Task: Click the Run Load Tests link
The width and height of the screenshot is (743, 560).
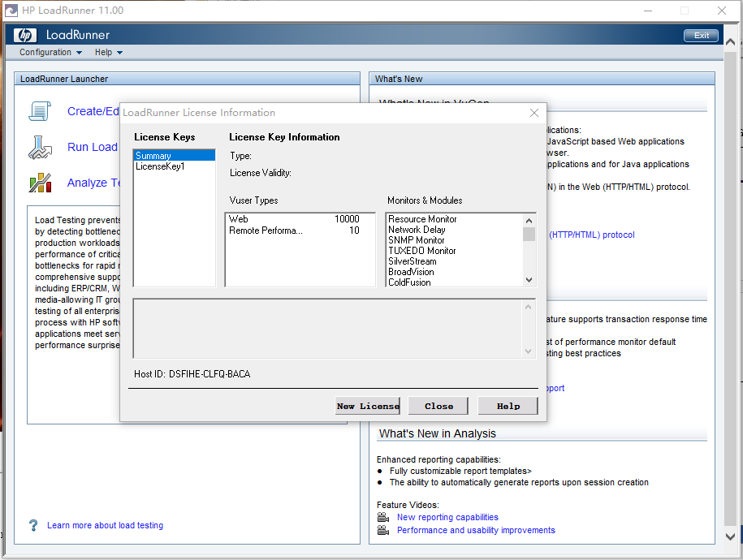Action: pyautogui.click(x=93, y=147)
